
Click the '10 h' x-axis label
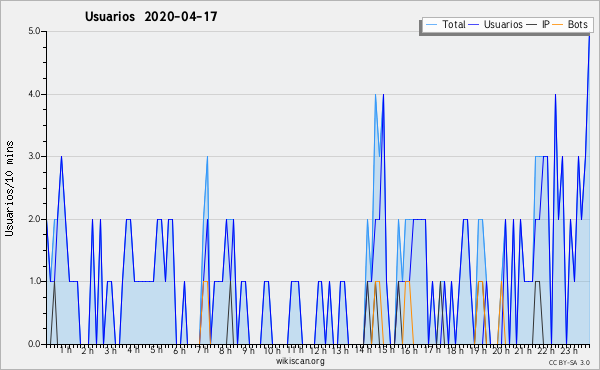pos(272,351)
